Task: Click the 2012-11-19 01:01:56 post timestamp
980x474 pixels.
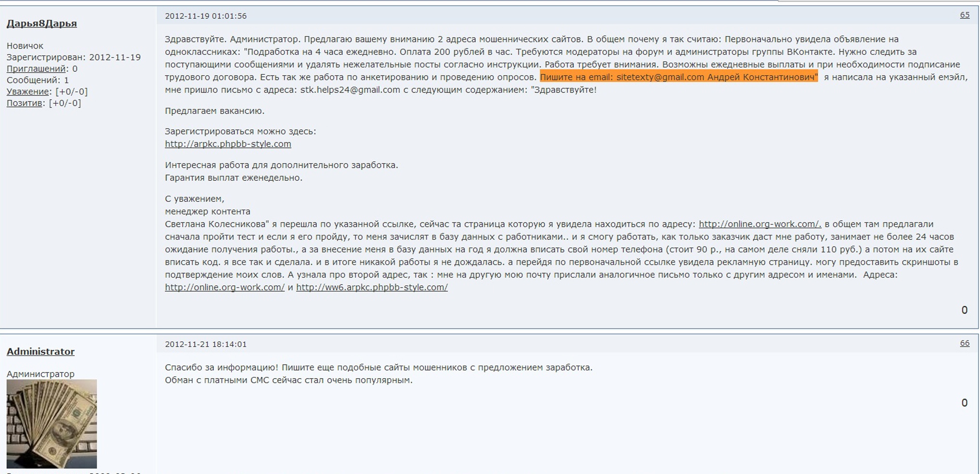Action: pyautogui.click(x=206, y=16)
